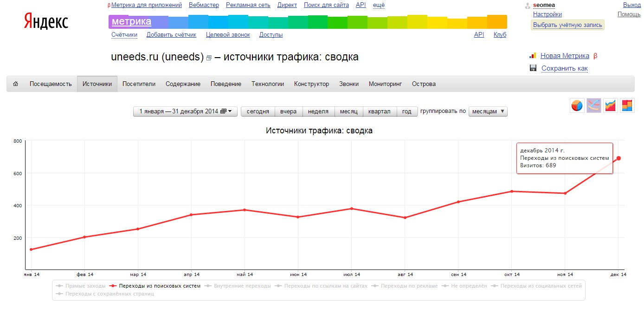Viewport: 644px width, 309px height.
Task: Select the квартал period button
Action: pos(380,112)
